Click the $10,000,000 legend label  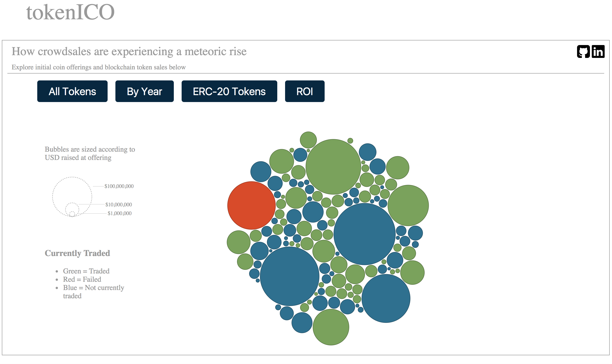(119, 204)
